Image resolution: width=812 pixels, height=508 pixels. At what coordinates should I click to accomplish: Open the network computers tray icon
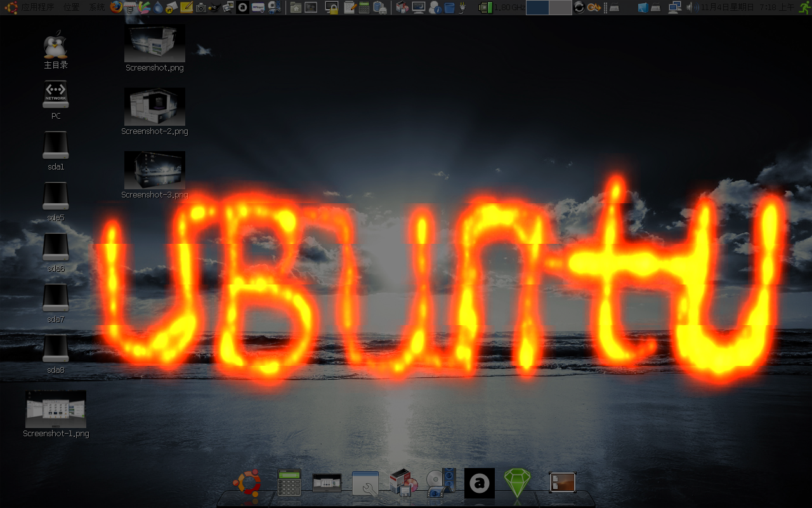(x=675, y=8)
